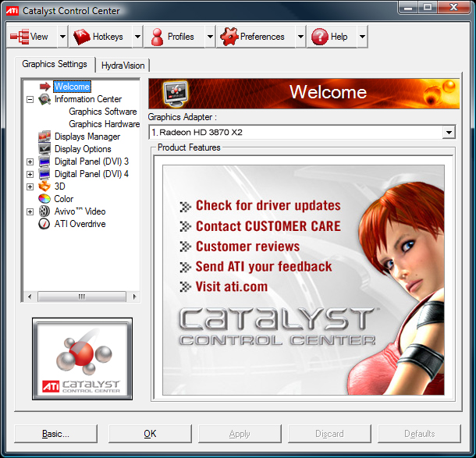Click the Display Options monitor icon

(44, 149)
